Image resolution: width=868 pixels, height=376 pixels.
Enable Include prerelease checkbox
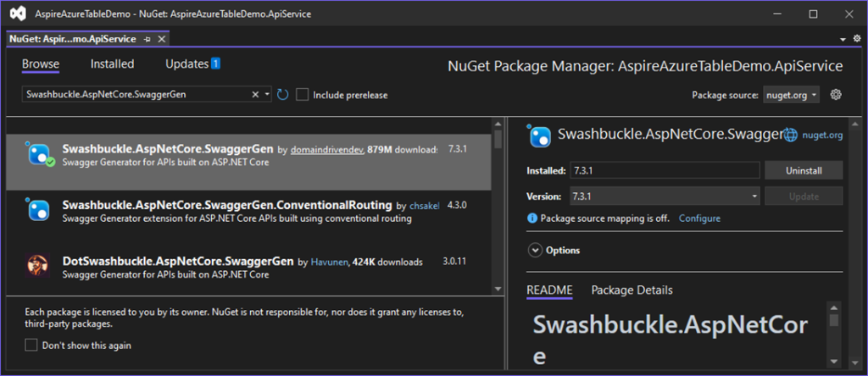303,95
